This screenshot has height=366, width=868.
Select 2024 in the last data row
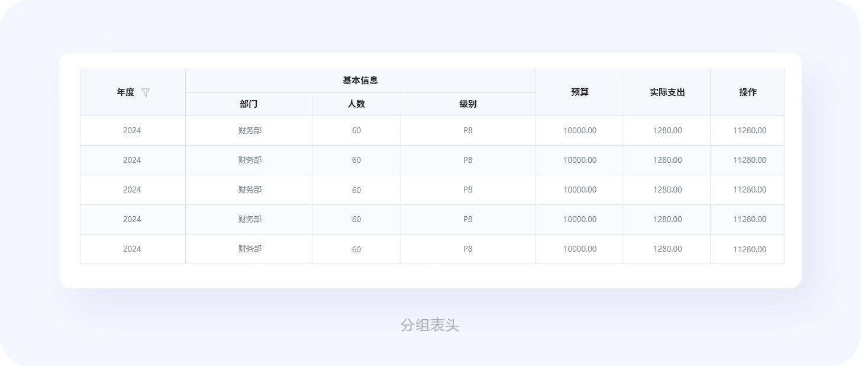point(132,249)
